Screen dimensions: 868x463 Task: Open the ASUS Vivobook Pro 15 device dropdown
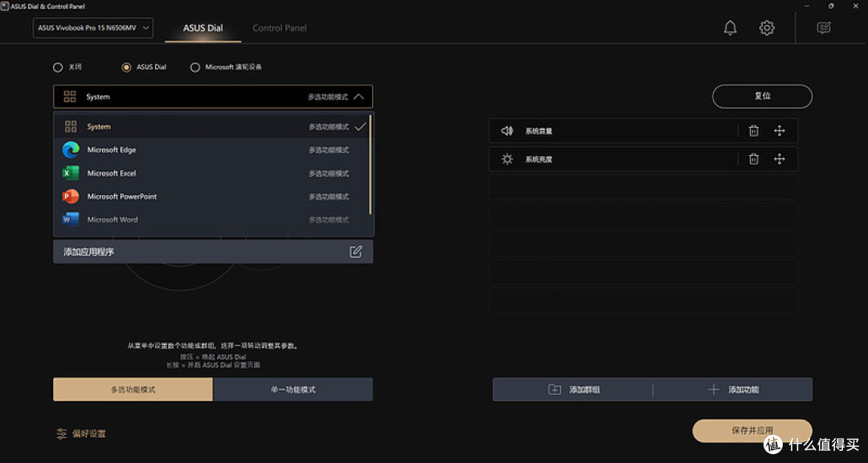pyautogui.click(x=93, y=27)
